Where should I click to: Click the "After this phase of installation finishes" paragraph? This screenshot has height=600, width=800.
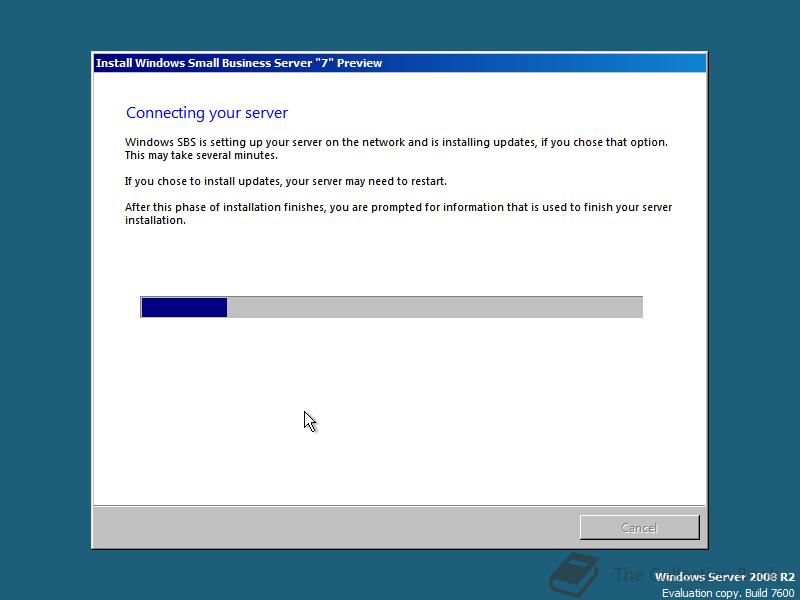coord(398,213)
